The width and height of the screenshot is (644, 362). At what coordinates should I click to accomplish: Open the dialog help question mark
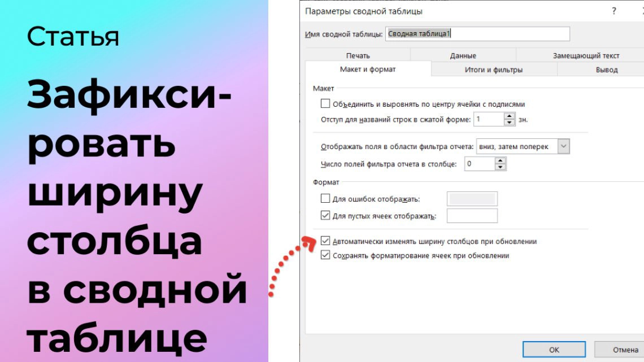click(x=613, y=11)
